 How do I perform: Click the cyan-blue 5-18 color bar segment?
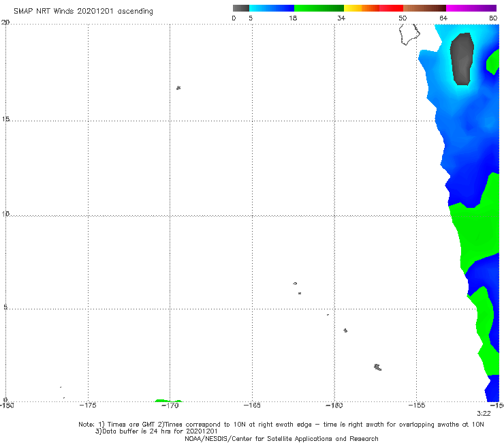(272, 8)
